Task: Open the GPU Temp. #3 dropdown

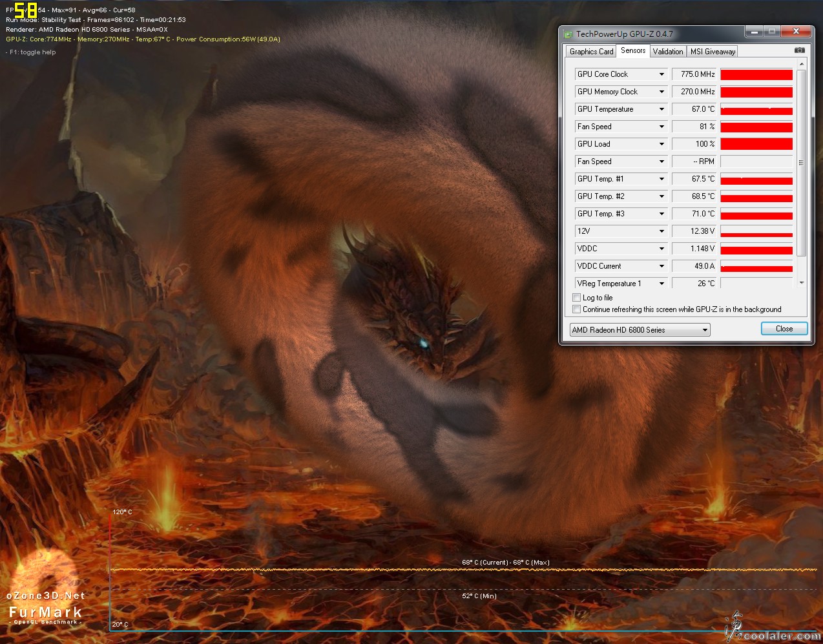Action: pyautogui.click(x=662, y=214)
